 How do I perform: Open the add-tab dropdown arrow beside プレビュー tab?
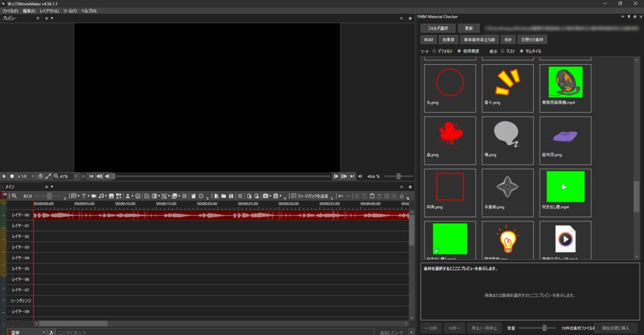tap(52, 18)
